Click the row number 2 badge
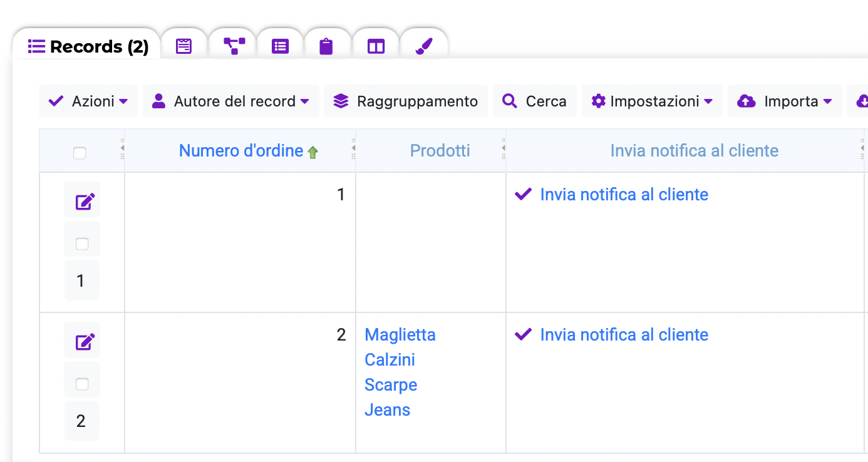 tap(81, 421)
